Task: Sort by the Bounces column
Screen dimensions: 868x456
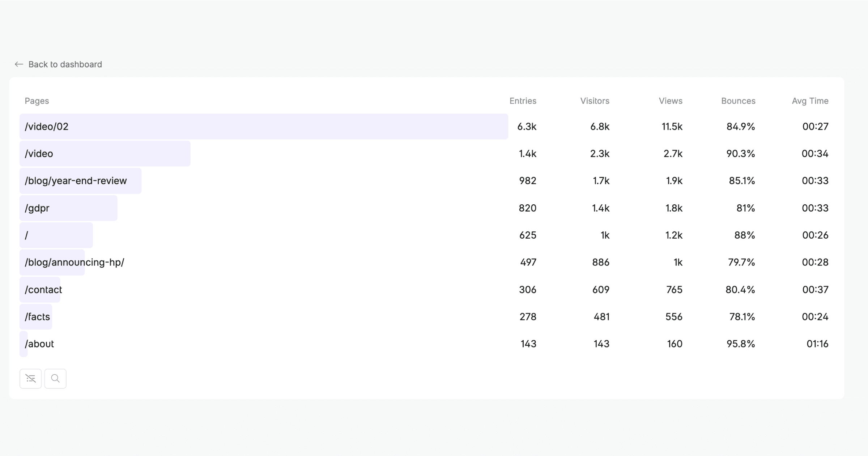Action: (x=738, y=101)
